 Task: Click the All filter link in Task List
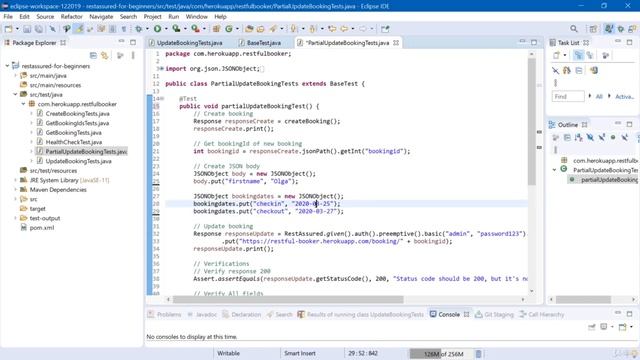tap(599, 96)
